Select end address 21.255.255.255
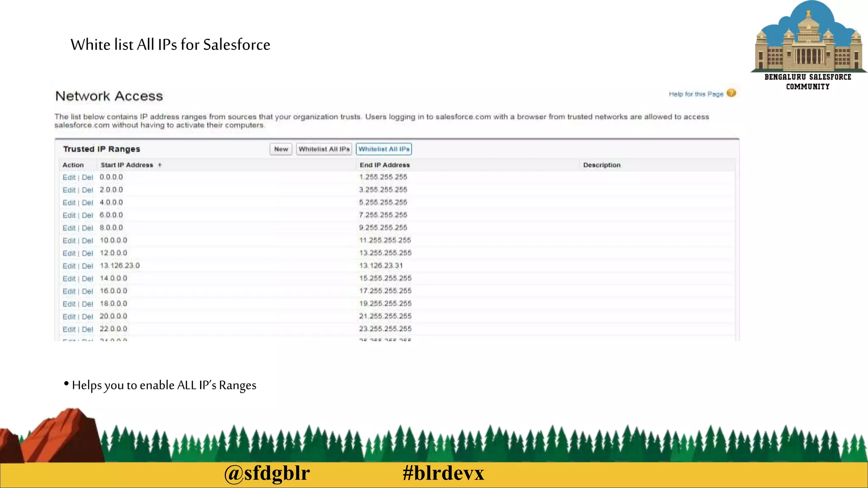The height and width of the screenshot is (488, 868). click(385, 316)
